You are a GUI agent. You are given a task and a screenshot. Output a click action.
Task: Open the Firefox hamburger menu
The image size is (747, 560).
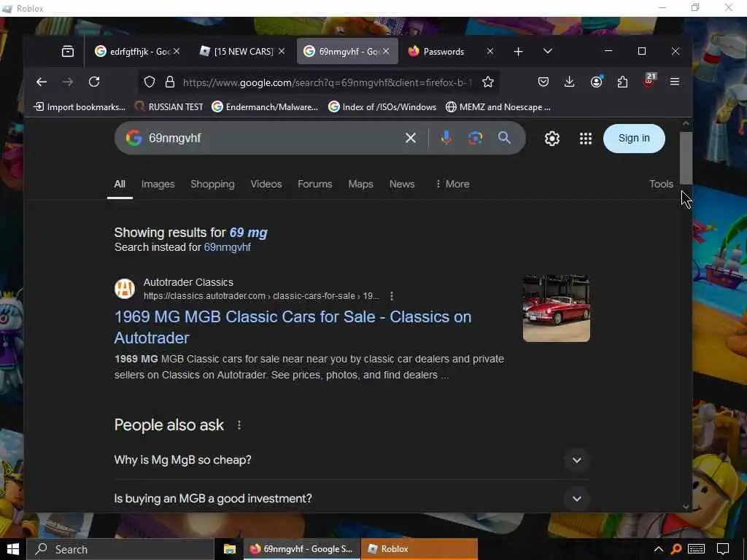click(x=675, y=82)
